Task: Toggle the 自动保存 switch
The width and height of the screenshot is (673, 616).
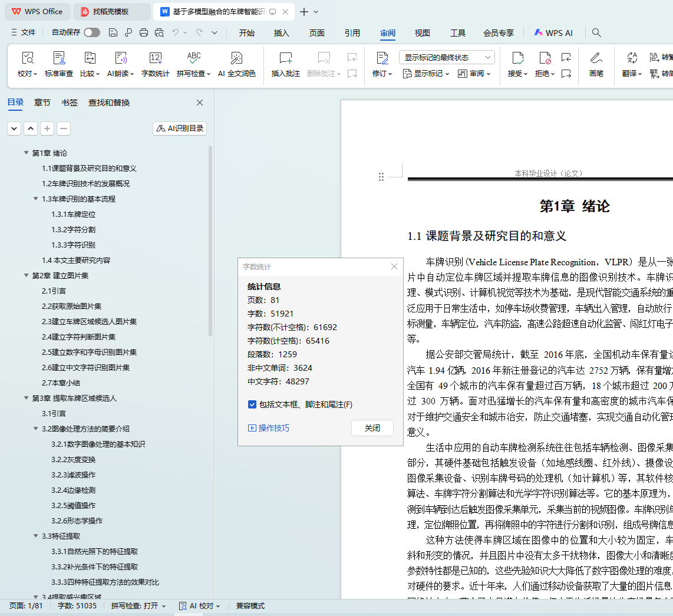Action: (x=92, y=32)
